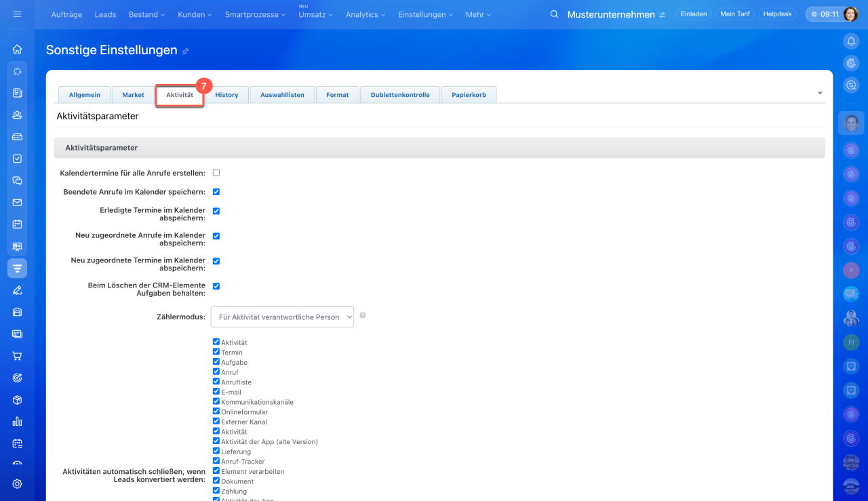Viewport: 868px width, 501px height.
Task: Open the box cube icon in sidebar
Action: coord(17,400)
